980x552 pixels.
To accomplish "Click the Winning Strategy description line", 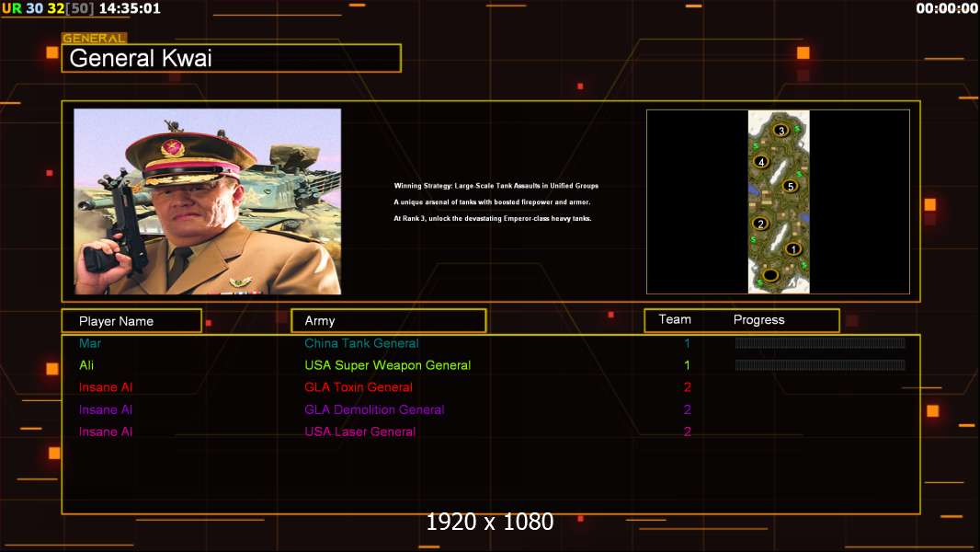I will (x=496, y=186).
